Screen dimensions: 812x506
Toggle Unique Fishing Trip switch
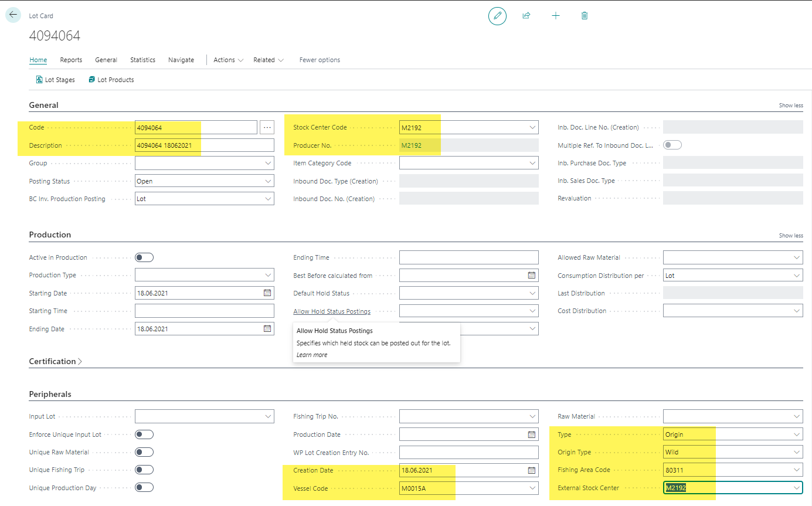tap(144, 470)
